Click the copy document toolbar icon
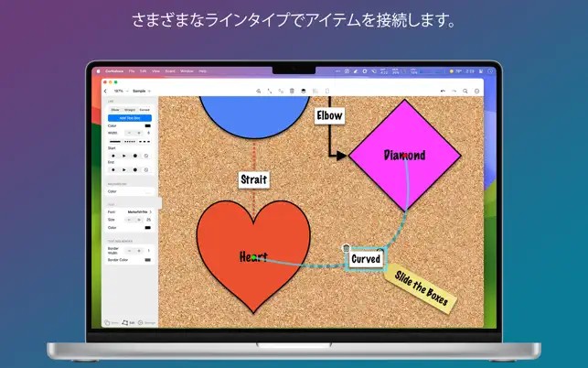Image resolution: width=588 pixels, height=368 pixels. pyautogui.click(x=327, y=91)
